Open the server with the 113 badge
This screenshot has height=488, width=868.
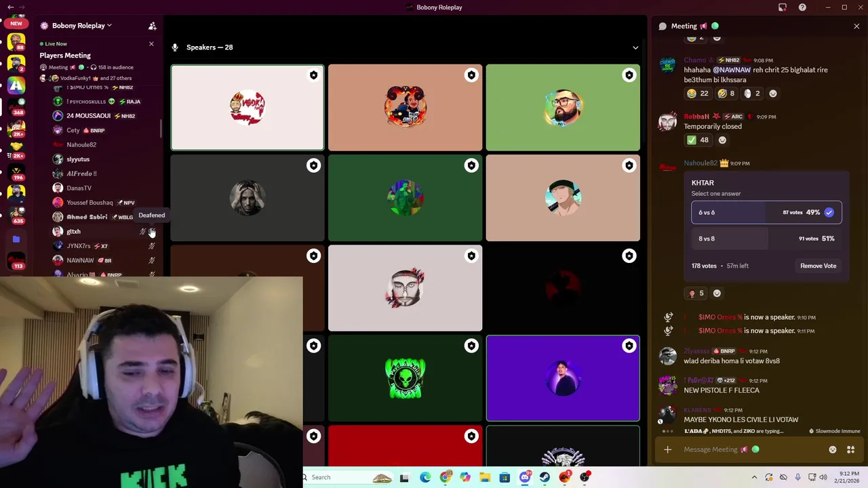16,260
